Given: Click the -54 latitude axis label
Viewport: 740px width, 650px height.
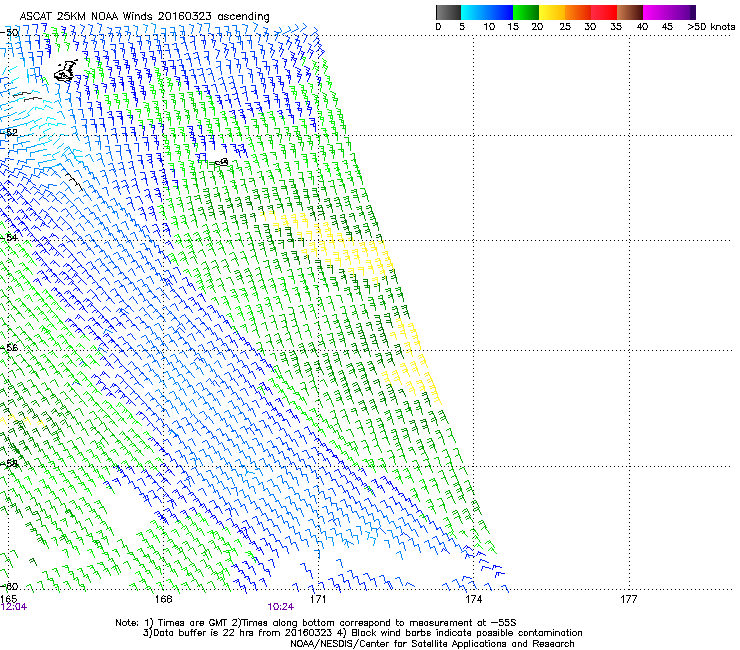Looking at the screenshot, I should [x=9, y=237].
